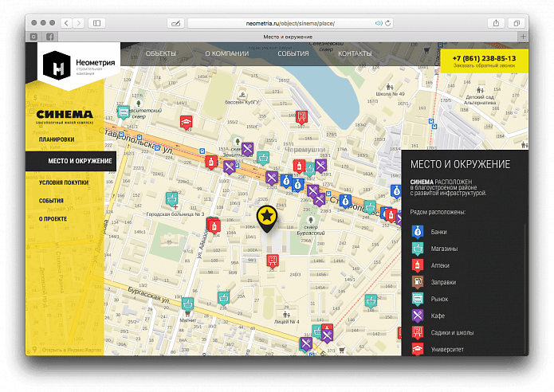Click the Лицей № 4 map label
The height and width of the screenshot is (392, 554).
pyautogui.click(x=286, y=322)
